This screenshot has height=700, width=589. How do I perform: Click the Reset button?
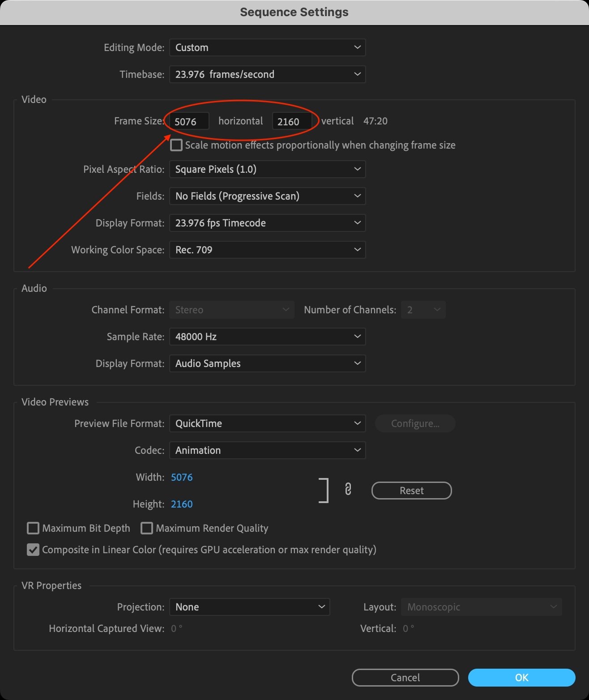coord(411,491)
